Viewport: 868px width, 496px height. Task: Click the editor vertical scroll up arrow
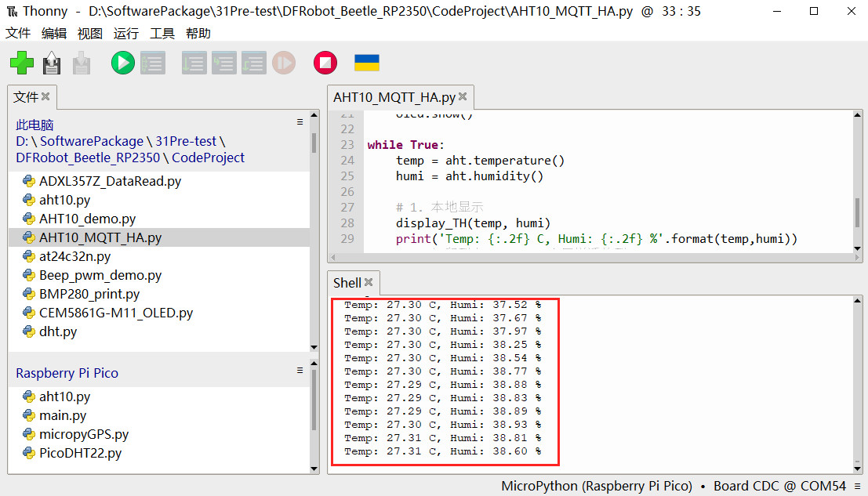tap(858, 115)
